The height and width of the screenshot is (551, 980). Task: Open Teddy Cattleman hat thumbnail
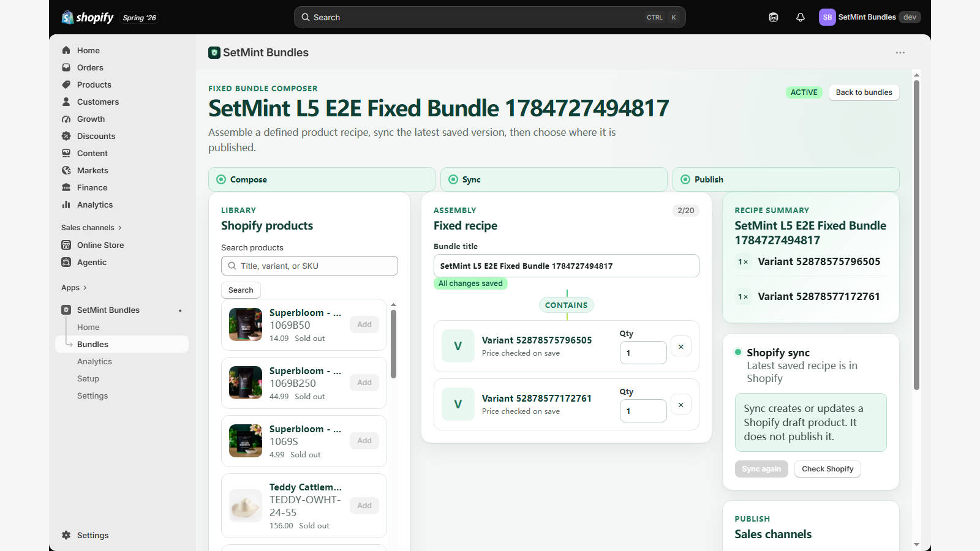pyautogui.click(x=246, y=506)
